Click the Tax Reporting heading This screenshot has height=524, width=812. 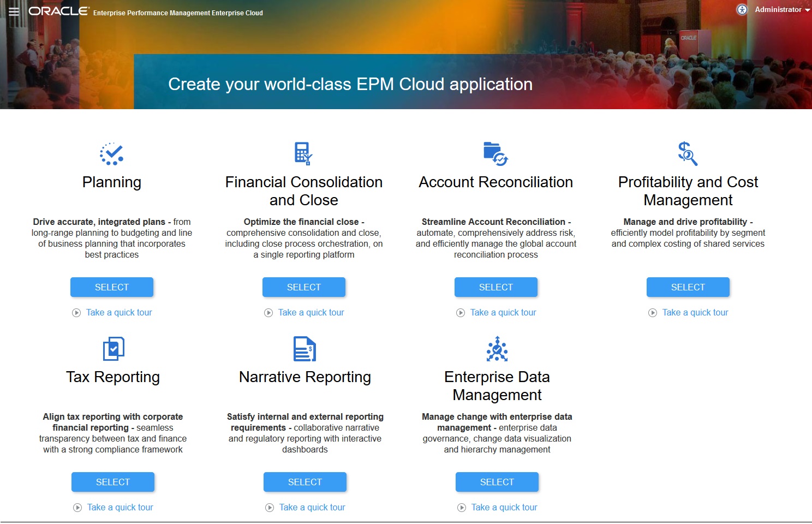113,377
